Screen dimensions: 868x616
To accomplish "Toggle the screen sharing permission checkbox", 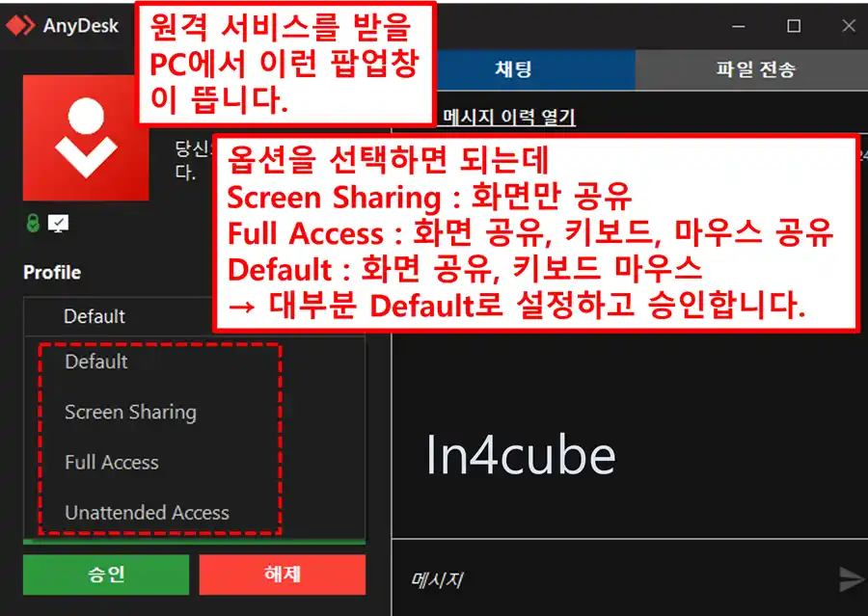I will (x=58, y=220).
